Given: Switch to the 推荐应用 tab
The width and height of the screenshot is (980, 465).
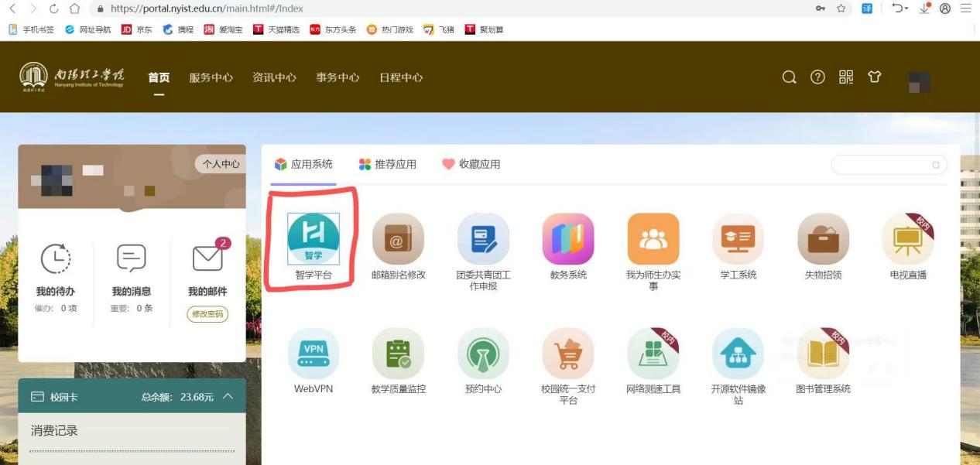Looking at the screenshot, I should [x=388, y=164].
